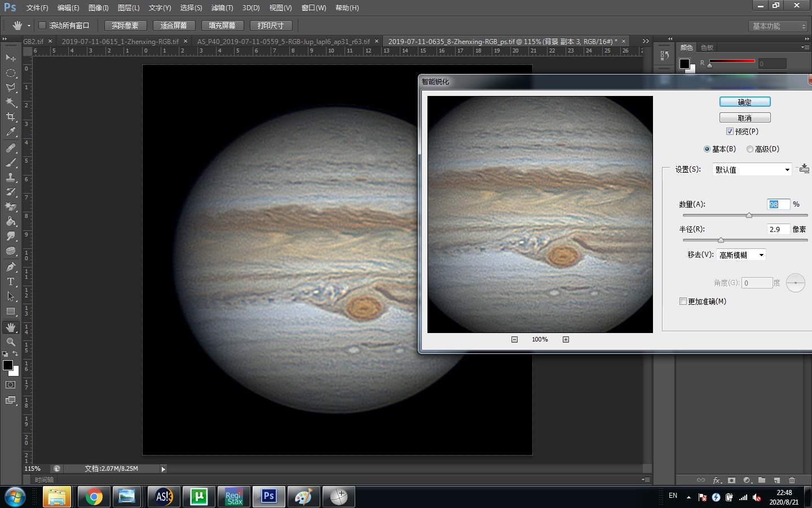Open the Hand tool preset picker arrow
812x508 pixels.
click(29, 25)
